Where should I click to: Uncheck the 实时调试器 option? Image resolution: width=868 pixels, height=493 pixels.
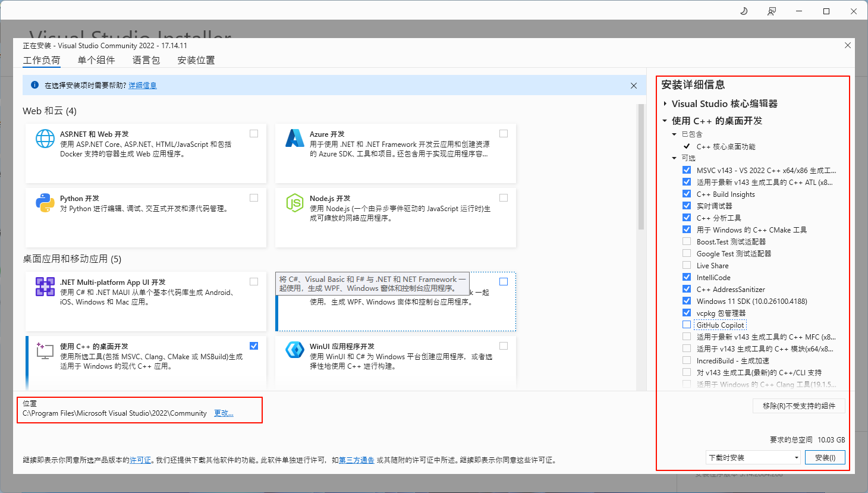point(687,206)
